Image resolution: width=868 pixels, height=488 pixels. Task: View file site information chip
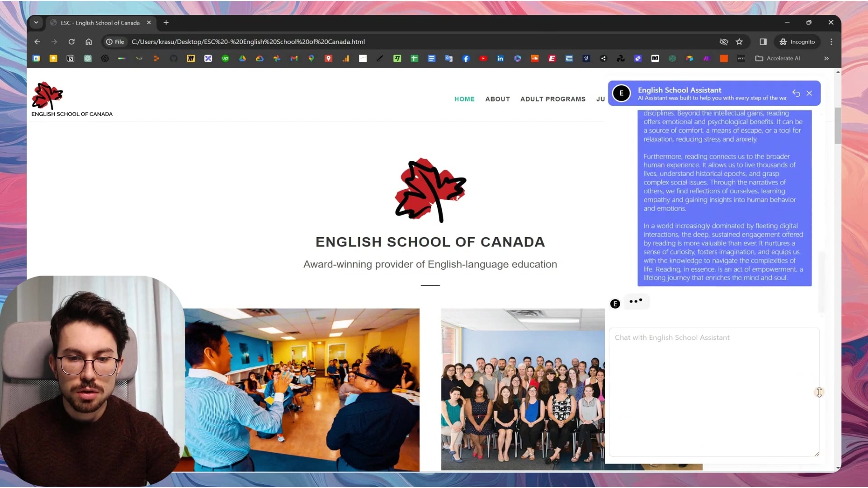(x=115, y=42)
